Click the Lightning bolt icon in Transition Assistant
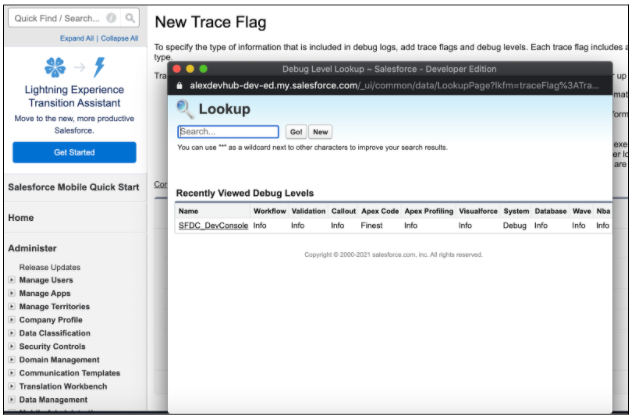The image size is (634, 420). pyautogui.click(x=99, y=68)
